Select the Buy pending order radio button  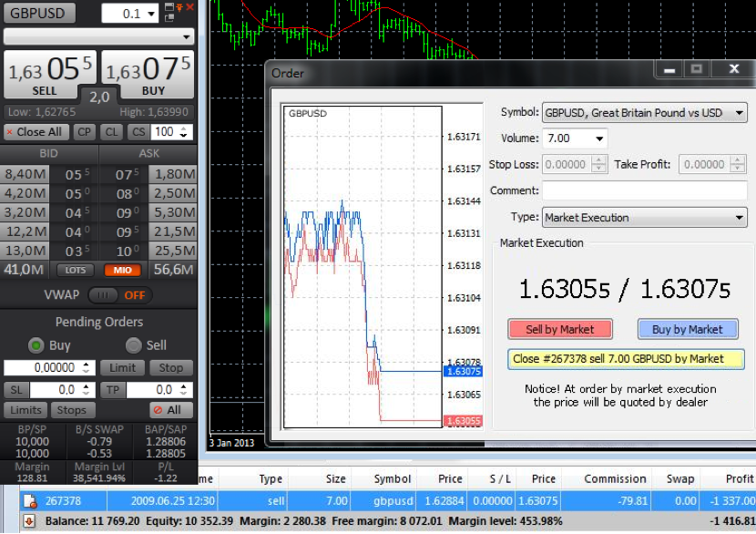point(36,345)
